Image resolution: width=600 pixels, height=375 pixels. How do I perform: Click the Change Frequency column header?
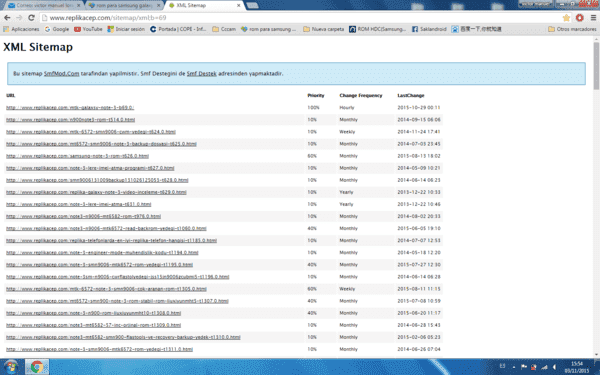360,95
